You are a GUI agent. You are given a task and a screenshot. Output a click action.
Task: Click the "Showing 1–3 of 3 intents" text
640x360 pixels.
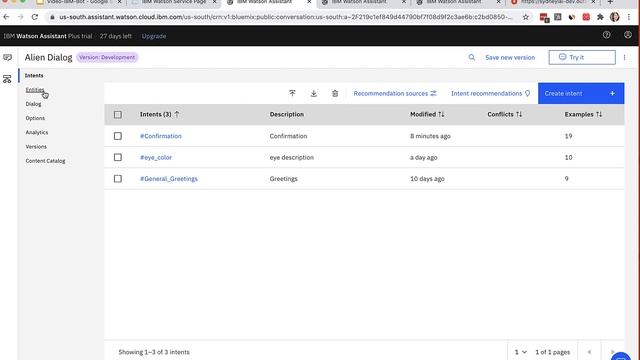[154, 352]
